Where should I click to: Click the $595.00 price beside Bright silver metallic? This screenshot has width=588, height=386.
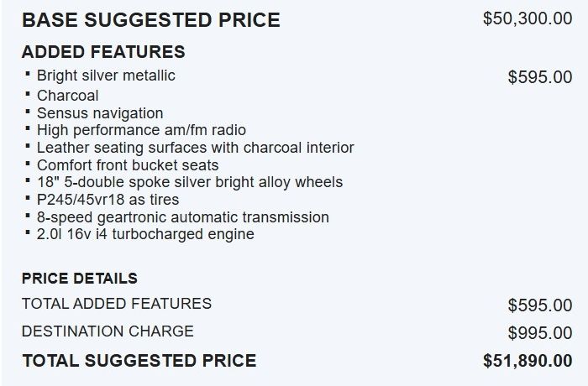pos(540,77)
